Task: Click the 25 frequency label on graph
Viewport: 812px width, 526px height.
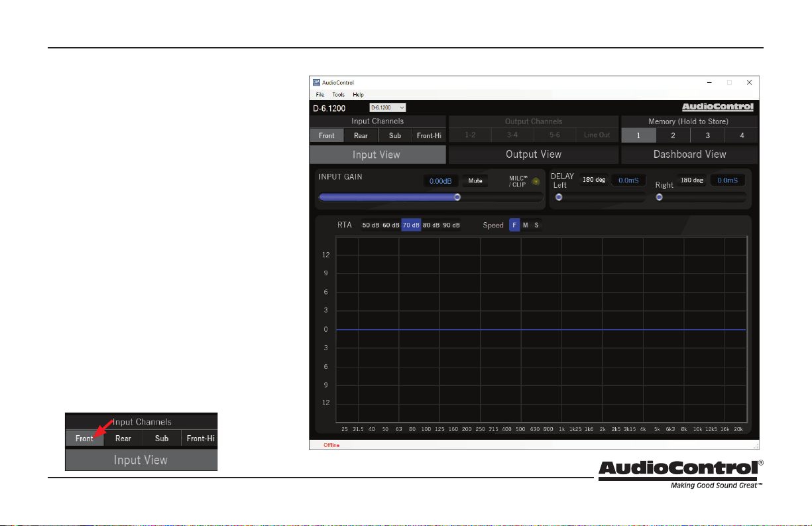Action: click(x=345, y=429)
